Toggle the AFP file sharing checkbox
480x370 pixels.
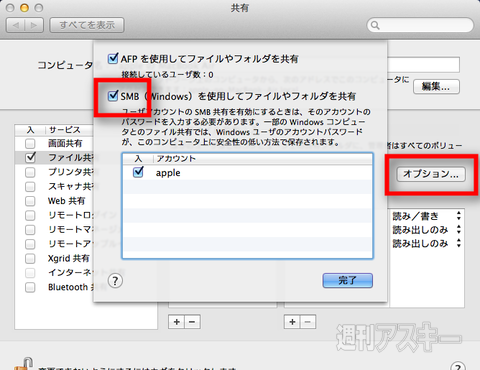pyautogui.click(x=113, y=59)
